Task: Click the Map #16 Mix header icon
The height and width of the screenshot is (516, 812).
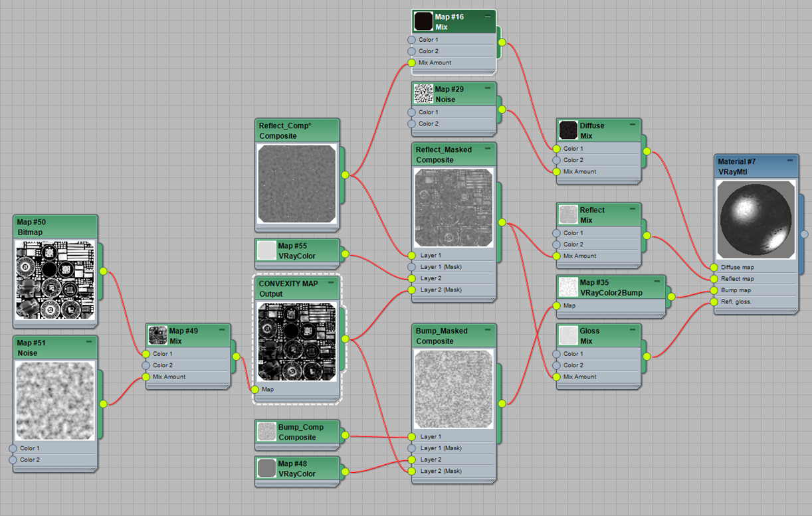Action: point(423,21)
